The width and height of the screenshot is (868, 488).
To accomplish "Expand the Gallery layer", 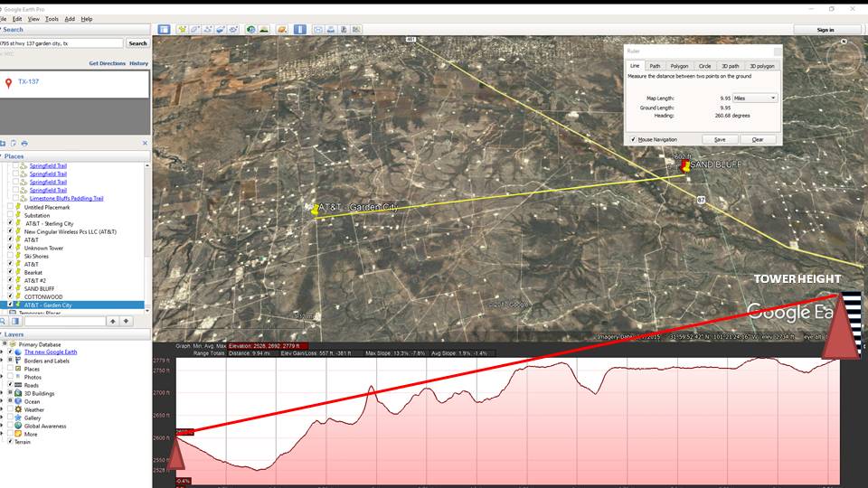I will pos(3,418).
